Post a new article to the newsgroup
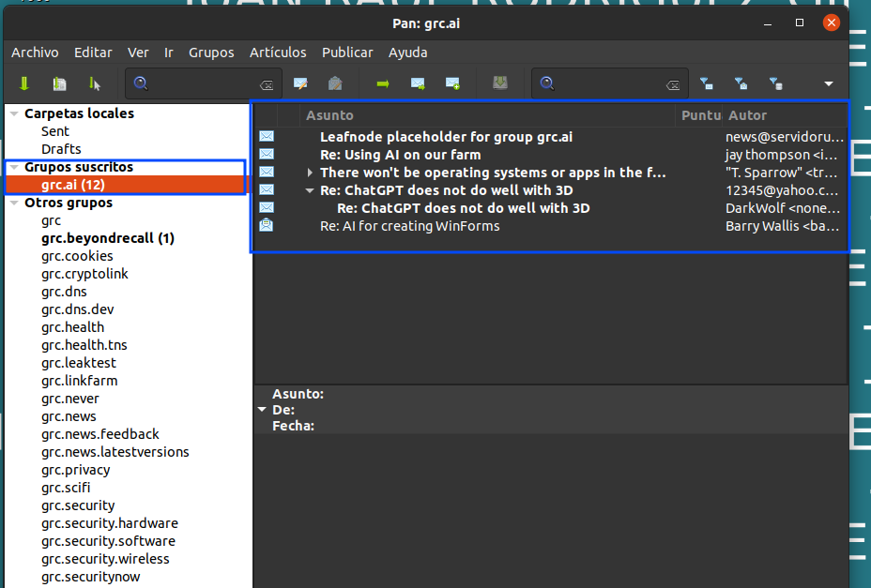 [x=300, y=83]
